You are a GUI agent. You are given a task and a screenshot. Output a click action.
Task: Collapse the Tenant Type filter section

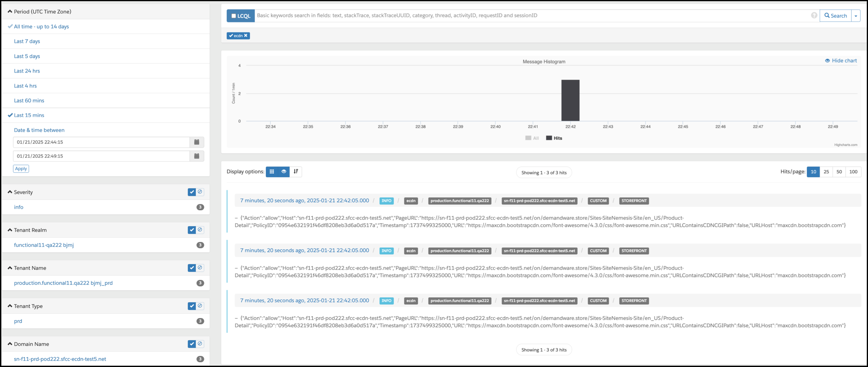pos(10,306)
